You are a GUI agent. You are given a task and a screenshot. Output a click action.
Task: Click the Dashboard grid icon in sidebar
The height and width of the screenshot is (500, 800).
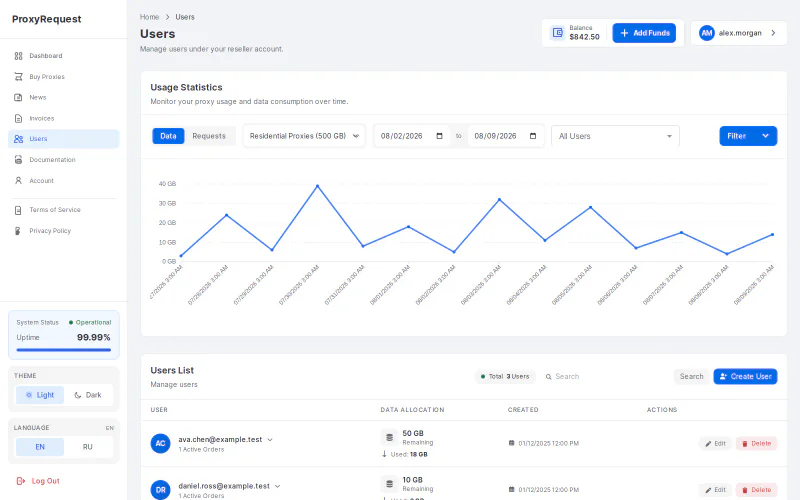pos(18,56)
